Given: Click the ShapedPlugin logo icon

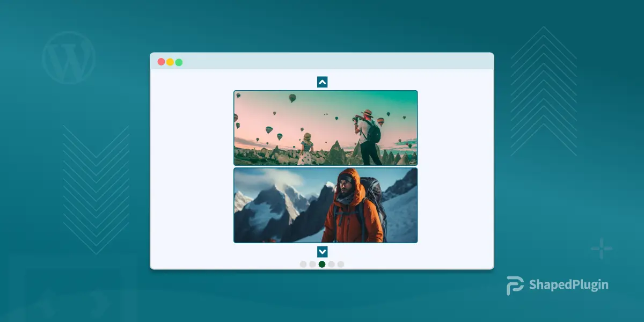Looking at the screenshot, I should click(x=515, y=286).
